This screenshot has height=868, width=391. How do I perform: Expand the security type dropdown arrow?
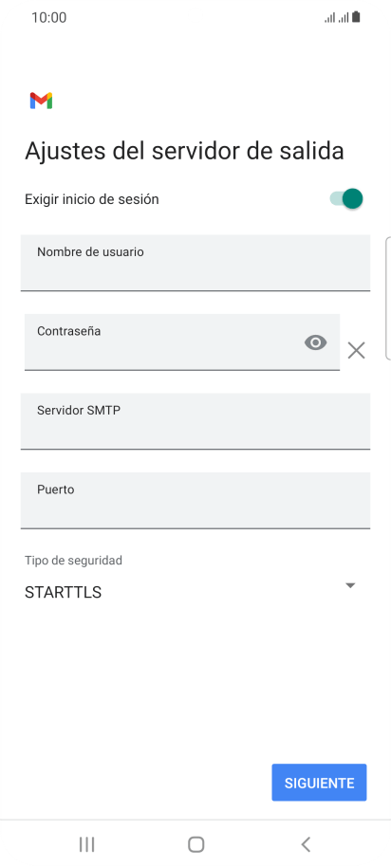[x=350, y=585]
